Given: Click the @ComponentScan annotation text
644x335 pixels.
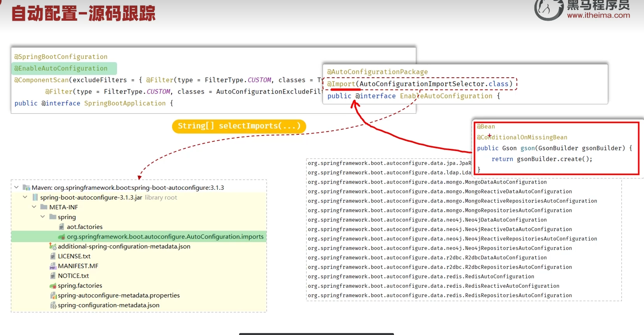Looking at the screenshot, I should (42, 80).
